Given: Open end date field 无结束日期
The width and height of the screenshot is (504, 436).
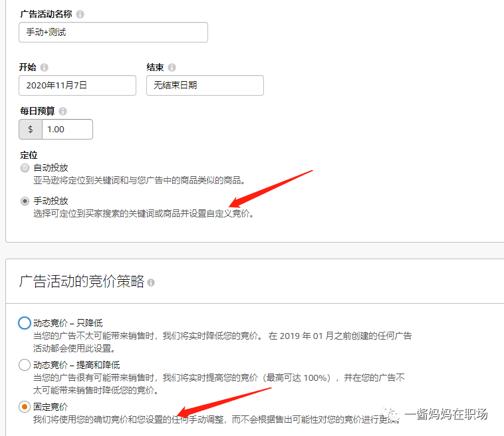Looking at the screenshot, I should [x=205, y=86].
